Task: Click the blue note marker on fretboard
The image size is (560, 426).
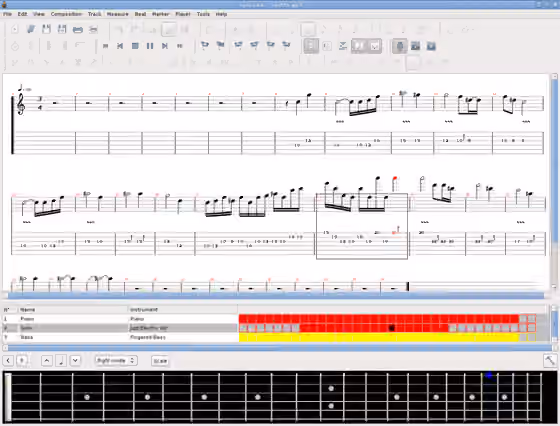Action: click(489, 375)
